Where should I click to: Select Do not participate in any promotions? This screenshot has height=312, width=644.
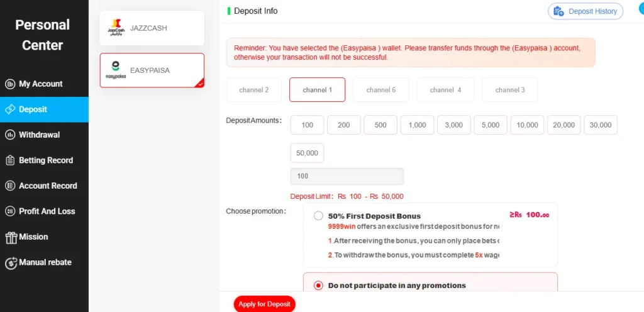coord(318,286)
